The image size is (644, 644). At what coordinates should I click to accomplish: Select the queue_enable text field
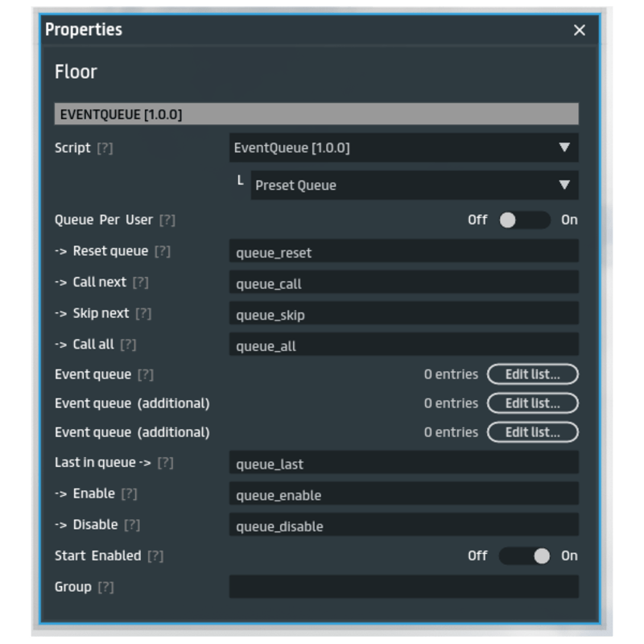click(402, 494)
